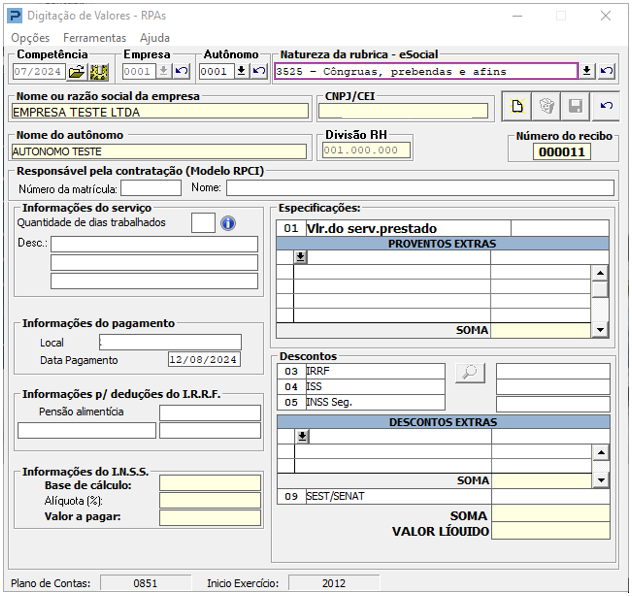Click the Competência date field 07/2024

39,72
